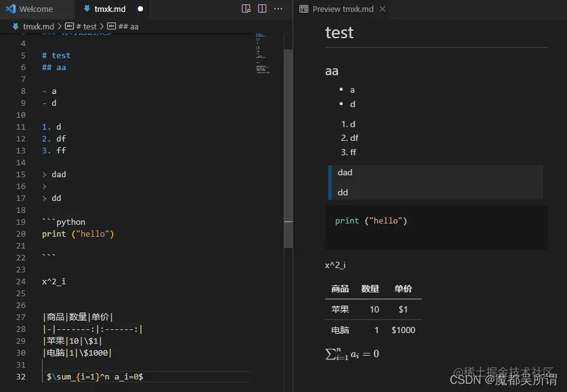Click the '- a' list line in editor
Viewport: 567px width, 392px height.
click(49, 91)
